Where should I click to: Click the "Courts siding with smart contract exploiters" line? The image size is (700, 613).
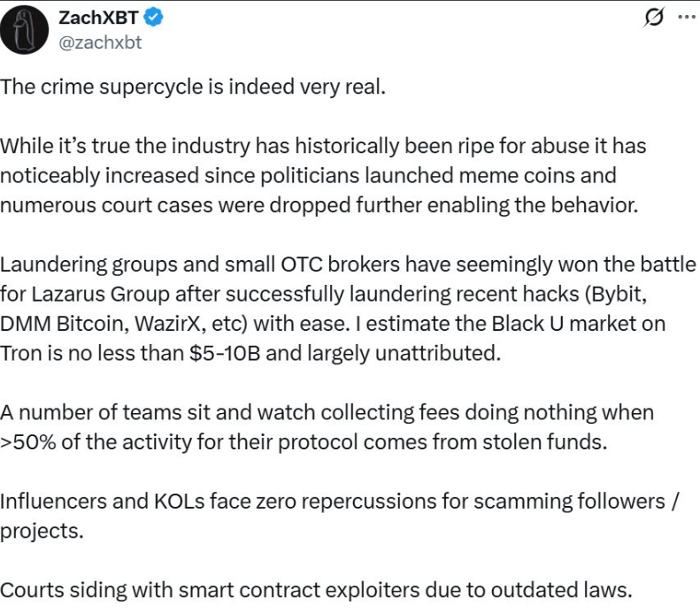[x=315, y=590]
